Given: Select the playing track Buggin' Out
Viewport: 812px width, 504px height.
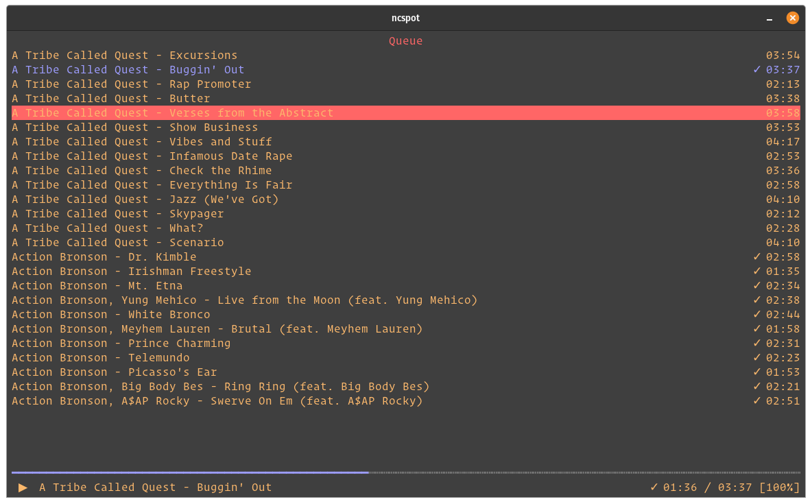Looking at the screenshot, I should click(406, 69).
